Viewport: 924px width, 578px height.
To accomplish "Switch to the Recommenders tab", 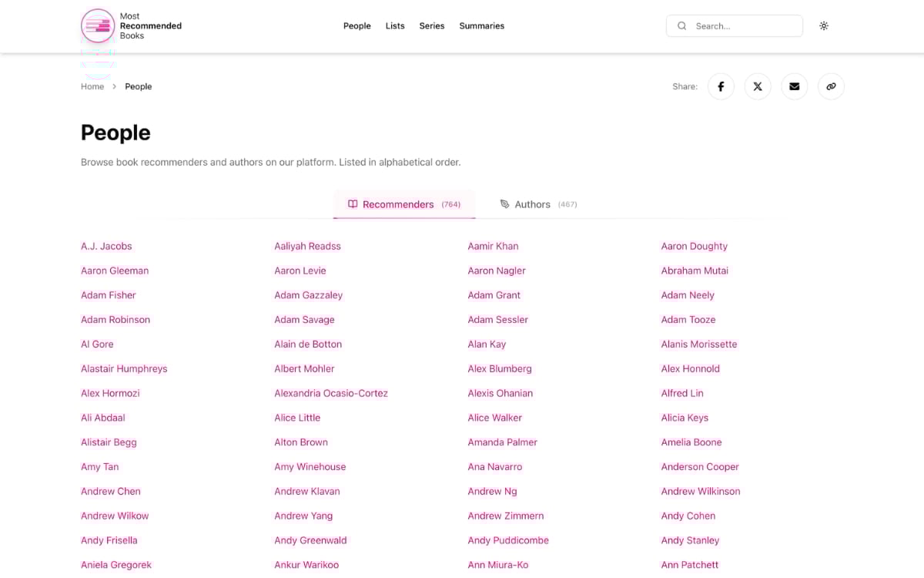I will (404, 204).
